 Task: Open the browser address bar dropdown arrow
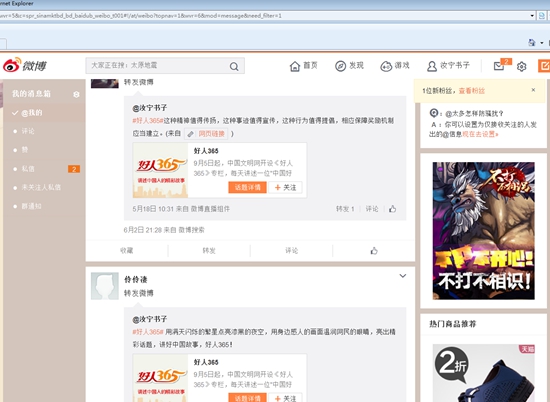pos(532,16)
